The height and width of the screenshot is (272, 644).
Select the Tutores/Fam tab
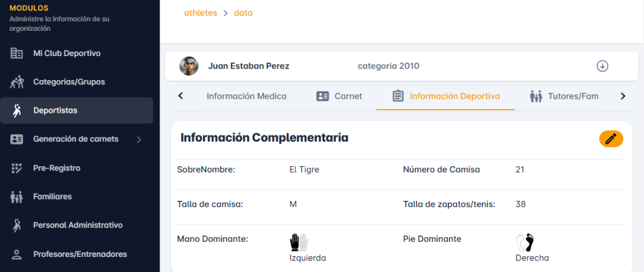click(563, 96)
